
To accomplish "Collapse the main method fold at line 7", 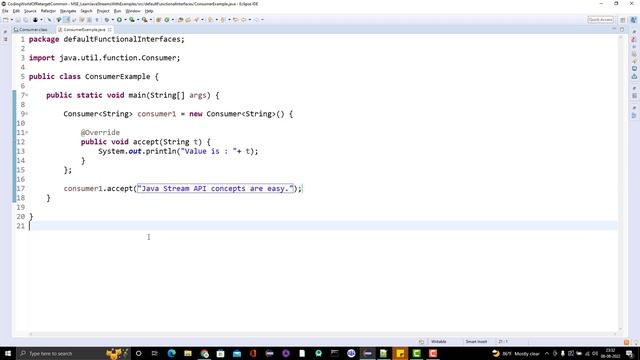I will tap(27, 95).
